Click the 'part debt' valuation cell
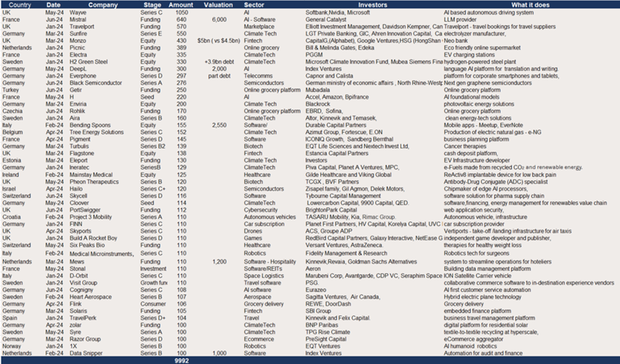Image resolution: width=620 pixels, height=364 pixels. click(x=219, y=76)
